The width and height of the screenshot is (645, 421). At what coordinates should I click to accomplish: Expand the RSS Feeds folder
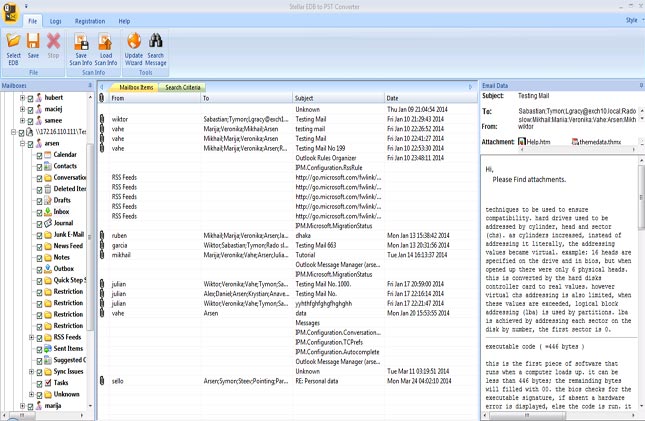(31, 337)
